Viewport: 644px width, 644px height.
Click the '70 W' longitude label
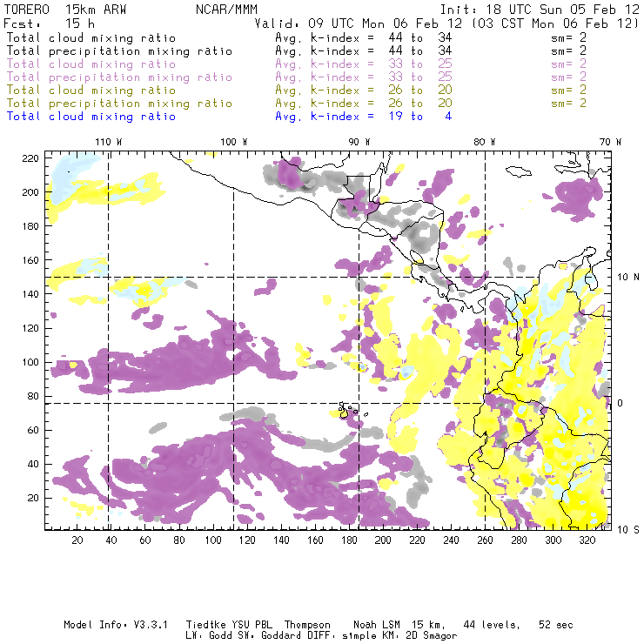[610, 142]
